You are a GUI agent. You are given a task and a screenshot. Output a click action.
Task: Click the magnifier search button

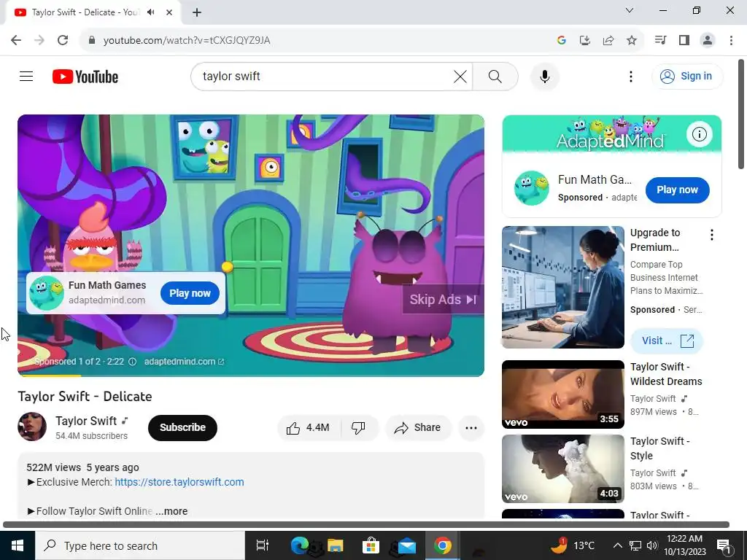coord(495,76)
